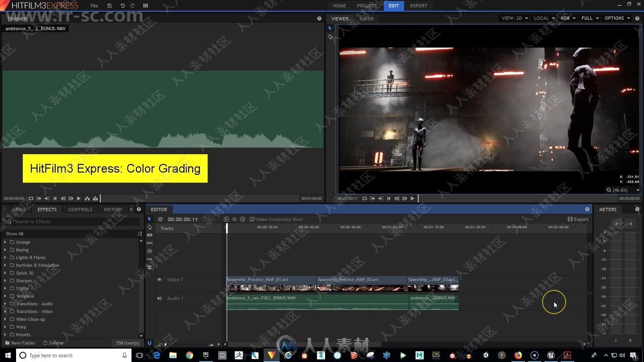Open the LAYER tab next to Viewer
Viewport: 644px width, 362px height.
point(367,19)
